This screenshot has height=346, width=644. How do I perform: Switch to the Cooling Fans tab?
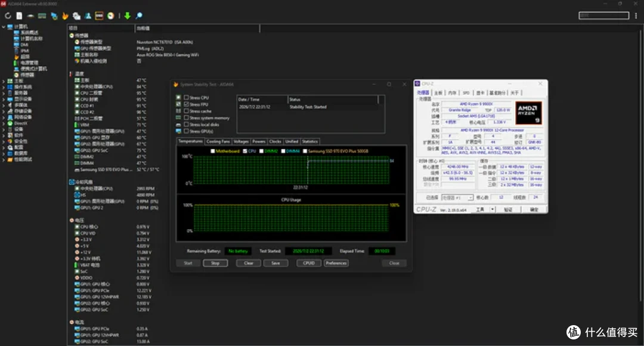[x=218, y=141]
